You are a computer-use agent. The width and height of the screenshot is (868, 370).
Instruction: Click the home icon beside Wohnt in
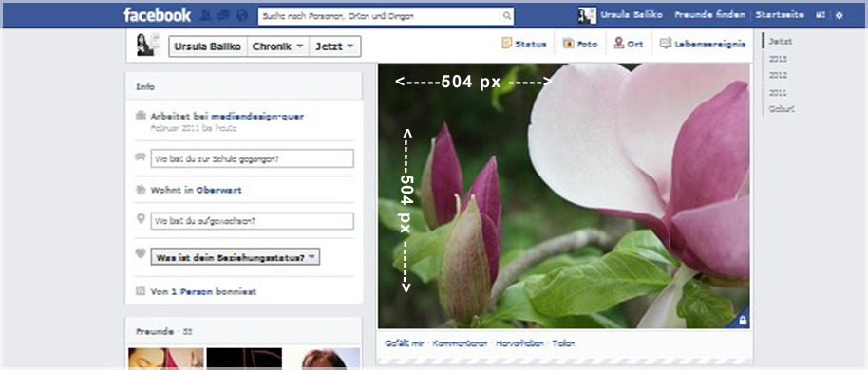[x=141, y=190]
